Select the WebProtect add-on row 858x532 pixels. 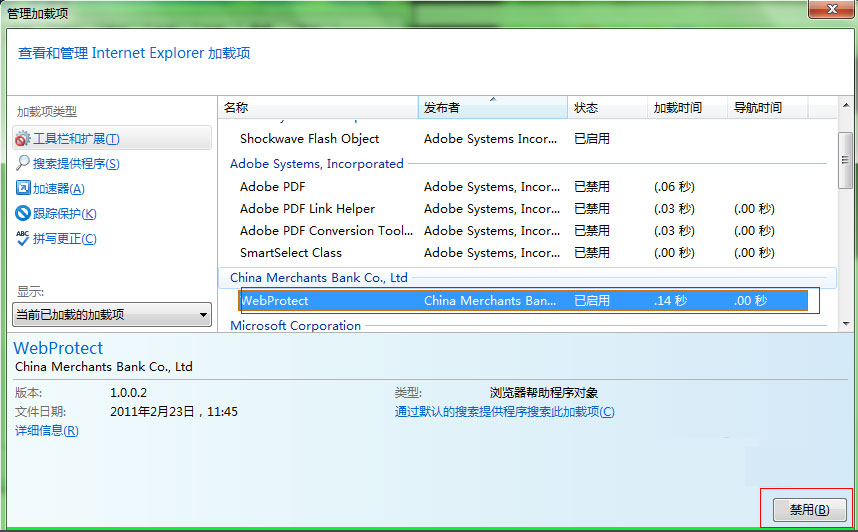click(x=524, y=300)
